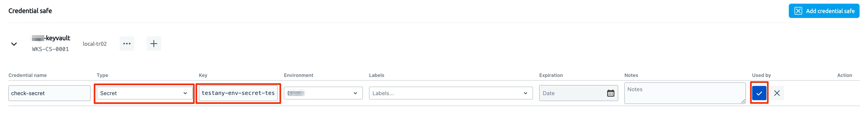
Task: Open the Expiration calendar icon
Action: [x=611, y=93]
